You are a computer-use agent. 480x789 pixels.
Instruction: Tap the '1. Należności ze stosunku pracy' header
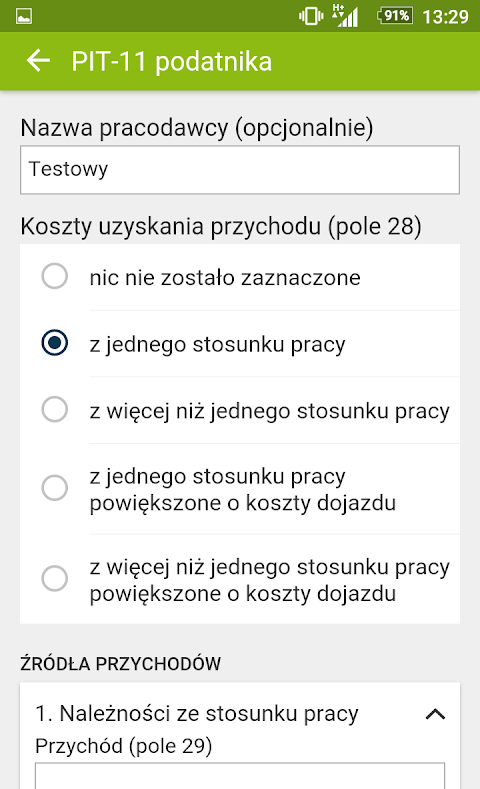197,714
